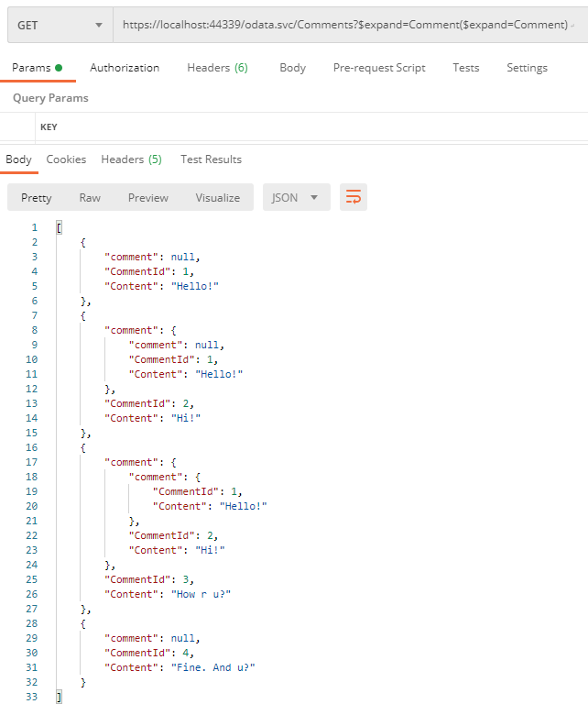588x715 pixels.
Task: Open the Test Results tab
Action: point(211,159)
